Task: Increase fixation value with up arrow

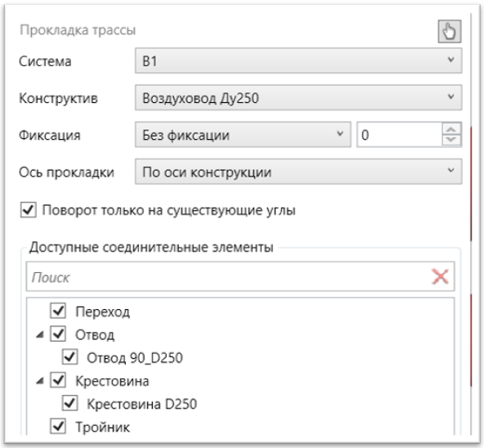Action: (451, 129)
